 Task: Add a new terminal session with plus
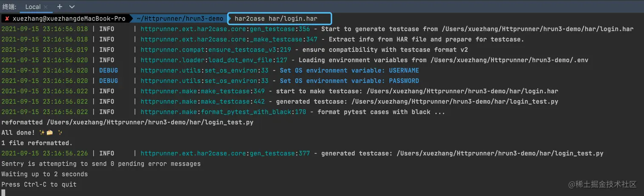60,7
